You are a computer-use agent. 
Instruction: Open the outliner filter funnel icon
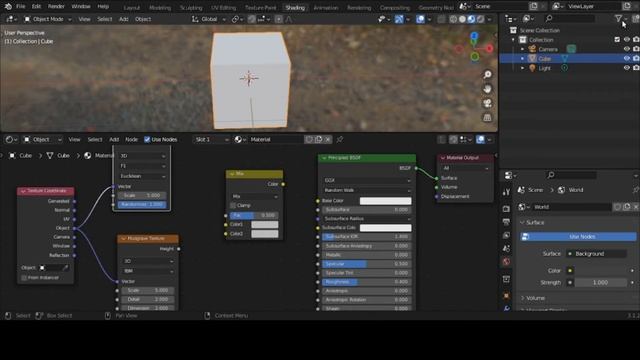tap(618, 18)
